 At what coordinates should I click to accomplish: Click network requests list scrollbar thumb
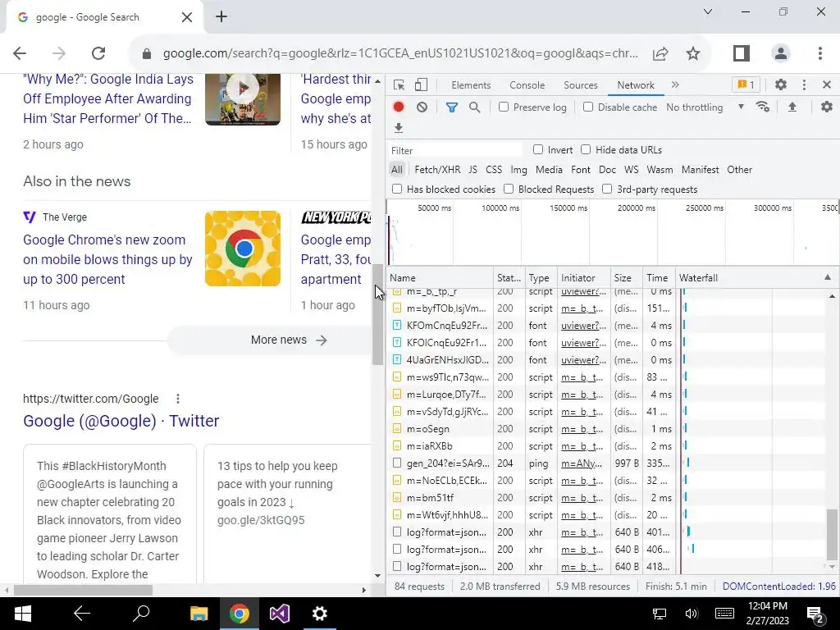tap(832, 533)
